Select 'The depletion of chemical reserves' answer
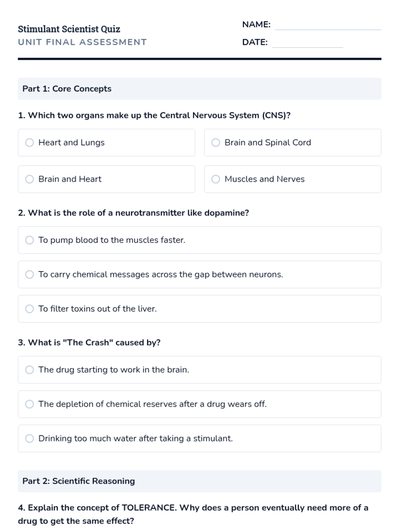Screen dimensions: 399x532 (30, 404)
